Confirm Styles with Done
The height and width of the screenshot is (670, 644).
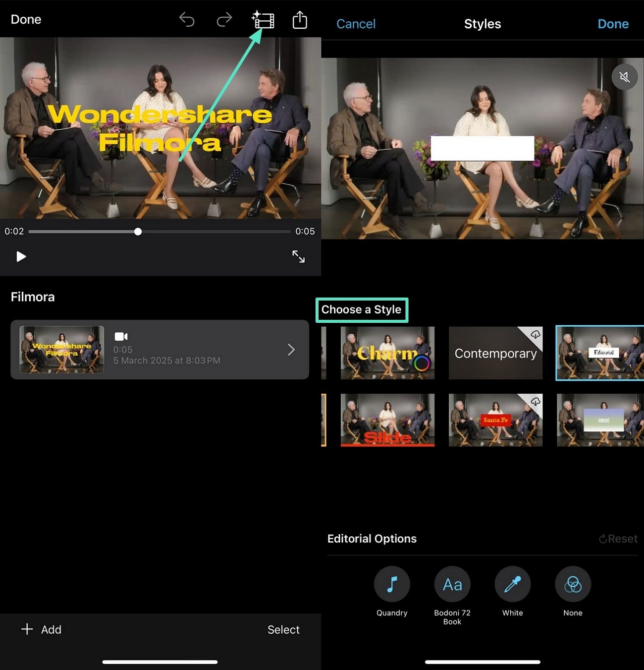point(613,24)
